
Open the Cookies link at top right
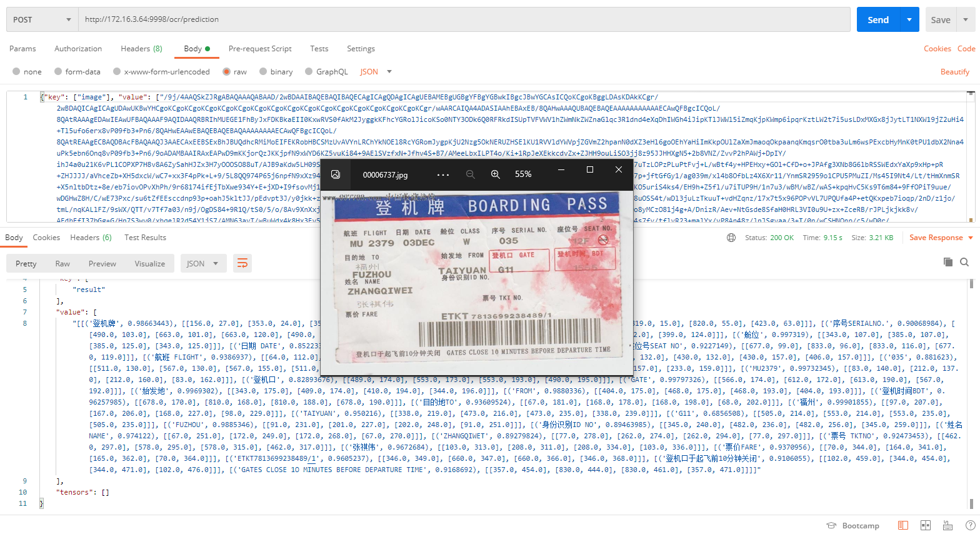point(937,49)
